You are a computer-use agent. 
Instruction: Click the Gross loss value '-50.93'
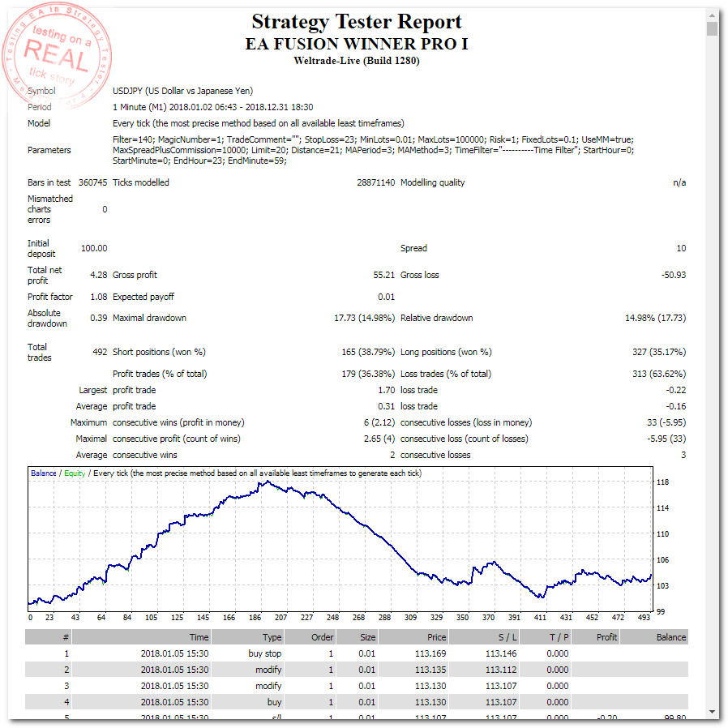[x=674, y=275]
